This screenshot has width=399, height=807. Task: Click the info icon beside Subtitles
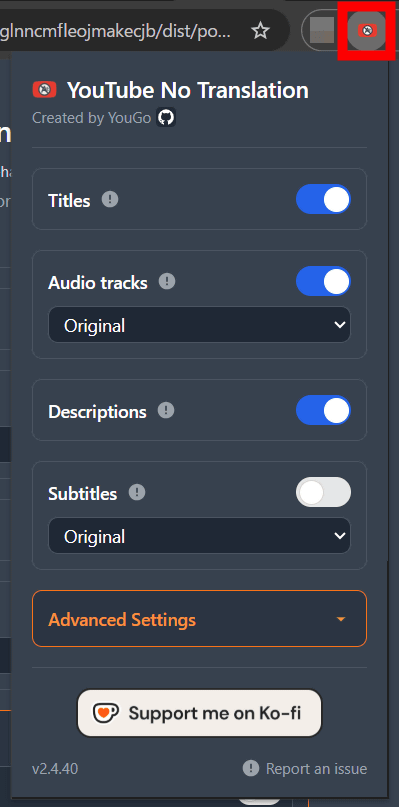136,493
